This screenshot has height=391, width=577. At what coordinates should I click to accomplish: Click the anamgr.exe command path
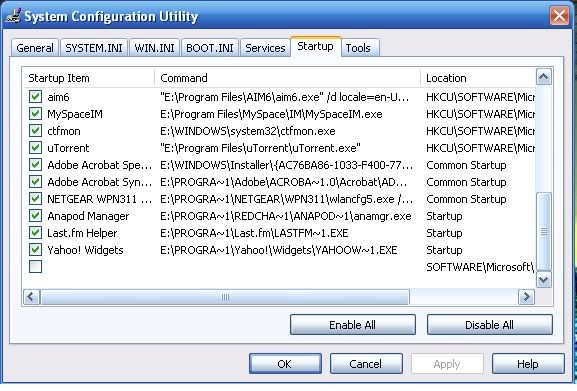tap(286, 216)
